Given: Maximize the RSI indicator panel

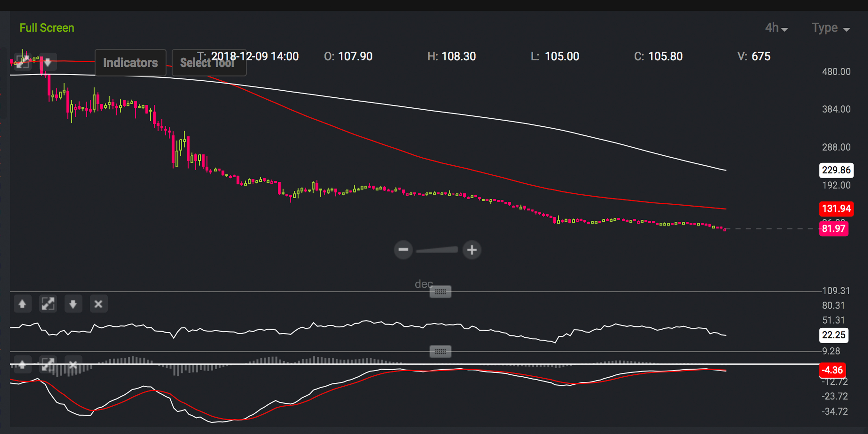Looking at the screenshot, I should coord(48,304).
